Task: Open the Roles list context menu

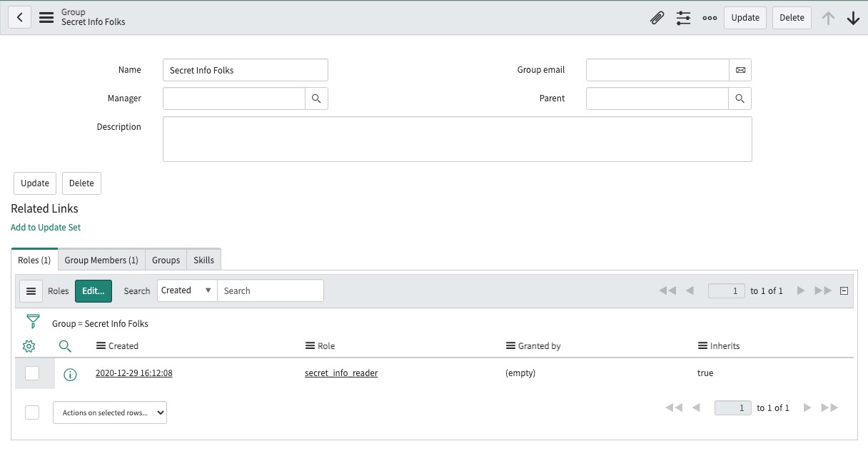Action: click(x=31, y=290)
